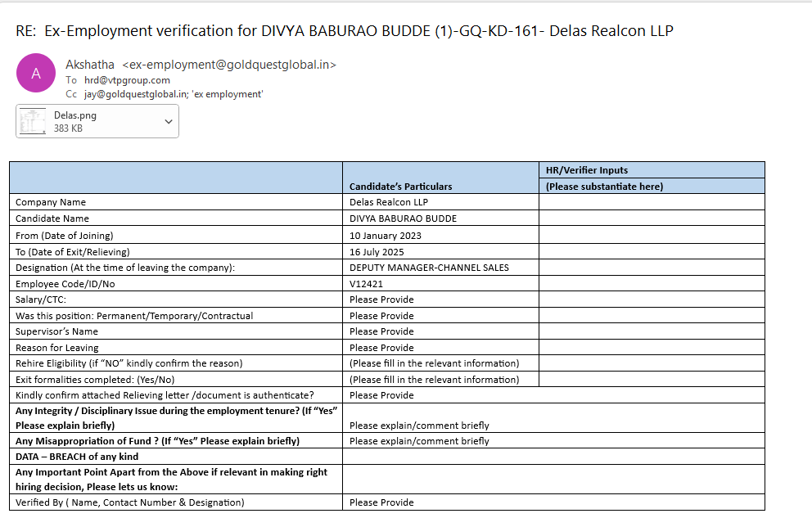The image size is (812, 518).
Task: Click Cc address jay@goldquestglobal.in
Action: click(x=136, y=94)
